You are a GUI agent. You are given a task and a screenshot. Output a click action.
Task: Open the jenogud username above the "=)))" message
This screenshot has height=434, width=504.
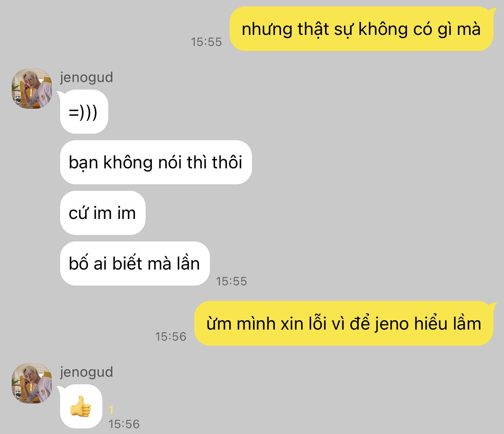pyautogui.click(x=86, y=77)
